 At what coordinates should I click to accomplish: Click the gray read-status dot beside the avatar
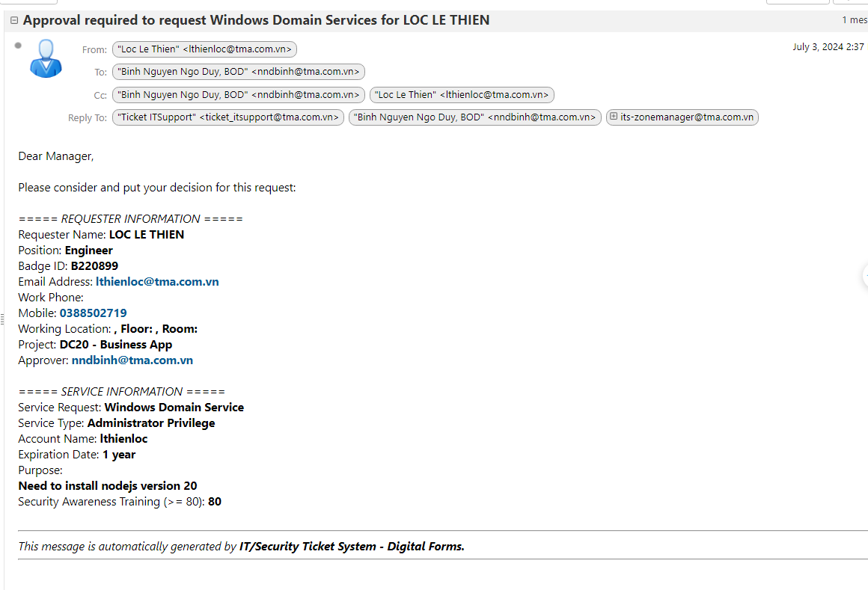(x=18, y=46)
